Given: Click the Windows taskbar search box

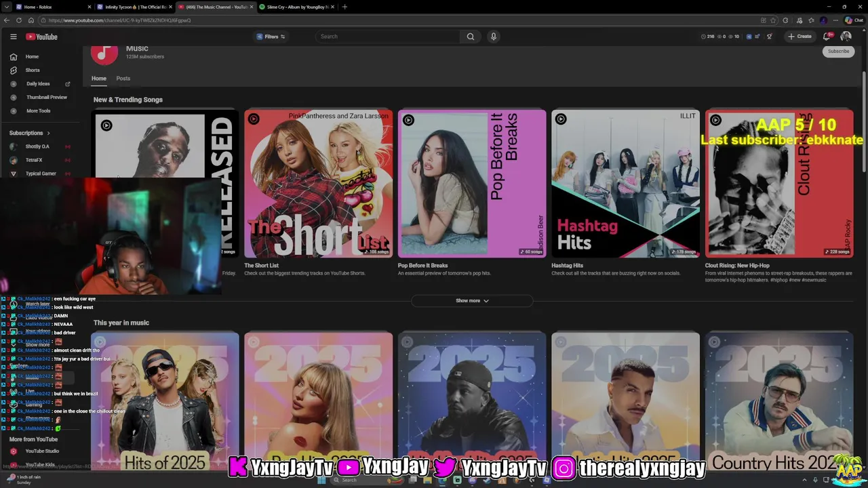Looking at the screenshot, I should coord(366,480).
